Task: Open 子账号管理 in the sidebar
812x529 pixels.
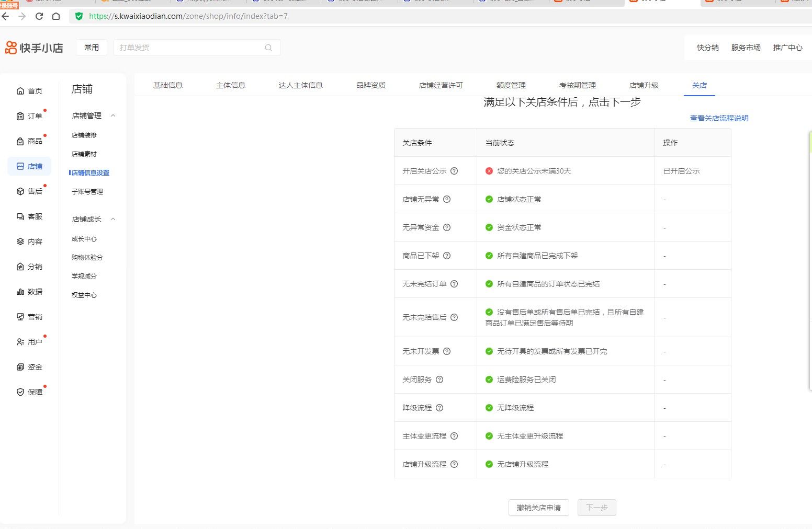Action: [x=87, y=192]
